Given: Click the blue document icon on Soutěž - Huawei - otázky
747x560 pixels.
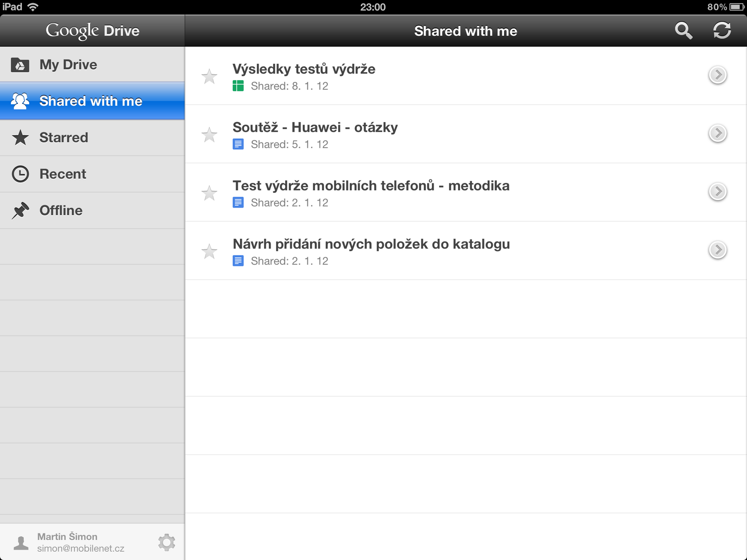Looking at the screenshot, I should coord(238,144).
